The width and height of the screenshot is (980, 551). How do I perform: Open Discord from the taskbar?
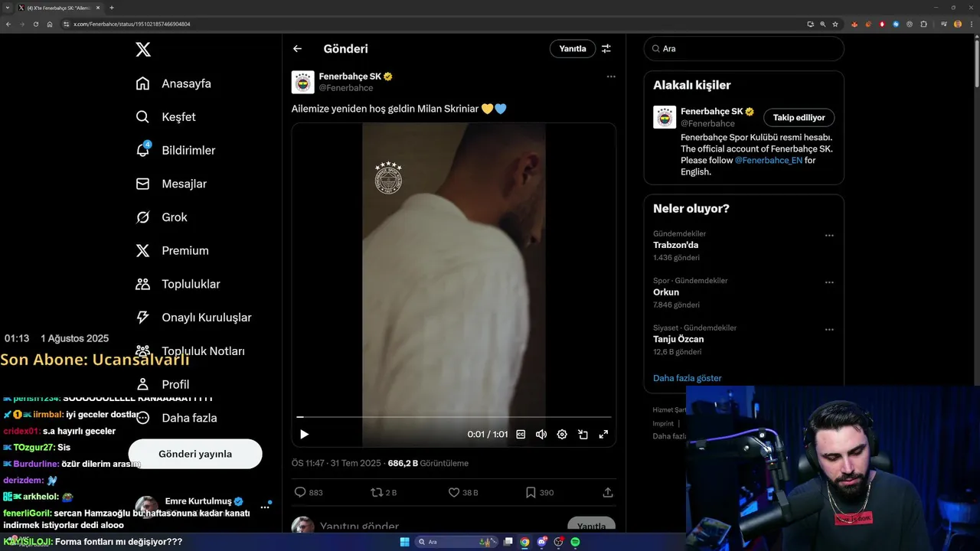click(542, 542)
